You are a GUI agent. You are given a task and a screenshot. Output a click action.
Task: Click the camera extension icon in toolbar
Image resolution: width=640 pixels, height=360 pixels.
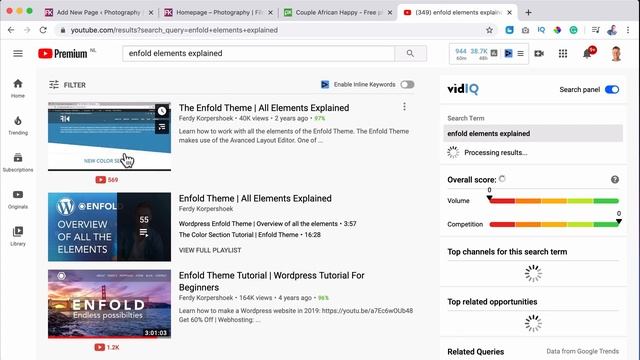click(525, 30)
